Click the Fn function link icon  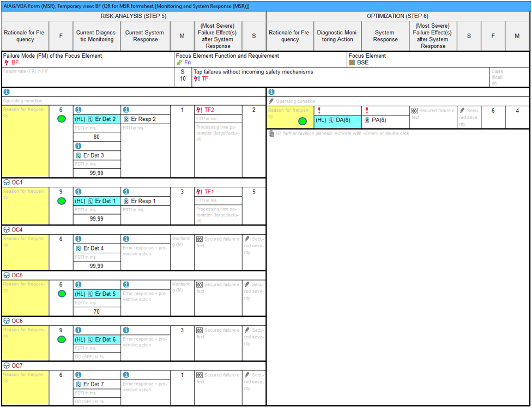[x=179, y=63]
